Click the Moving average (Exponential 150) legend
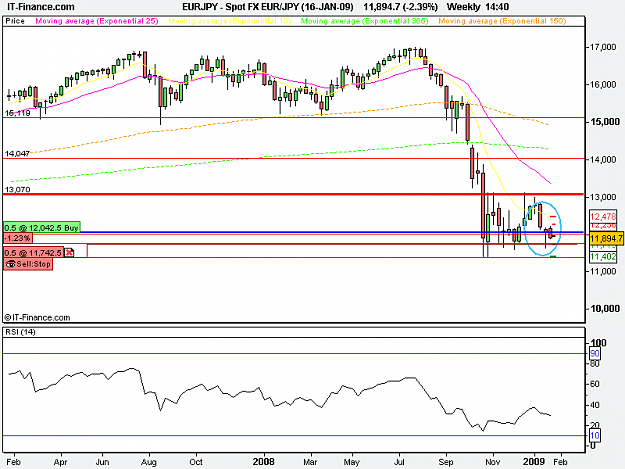 [x=502, y=21]
